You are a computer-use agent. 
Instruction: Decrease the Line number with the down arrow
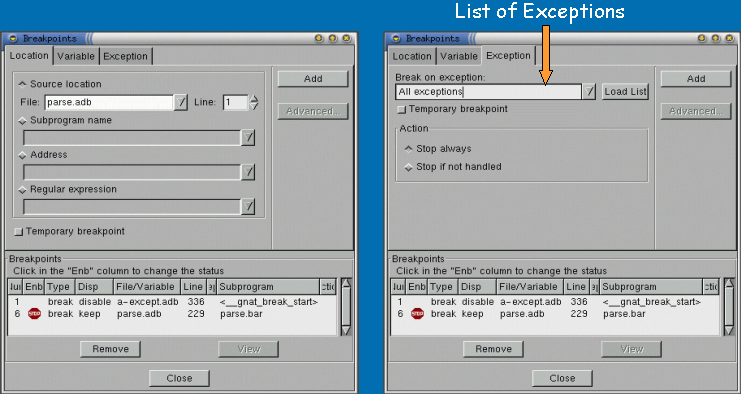[x=254, y=106]
